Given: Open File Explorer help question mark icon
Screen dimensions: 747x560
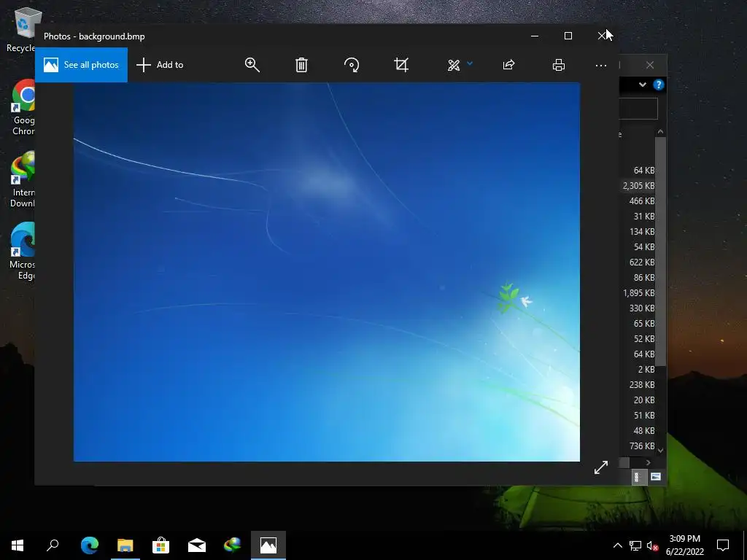Looking at the screenshot, I should (x=659, y=85).
